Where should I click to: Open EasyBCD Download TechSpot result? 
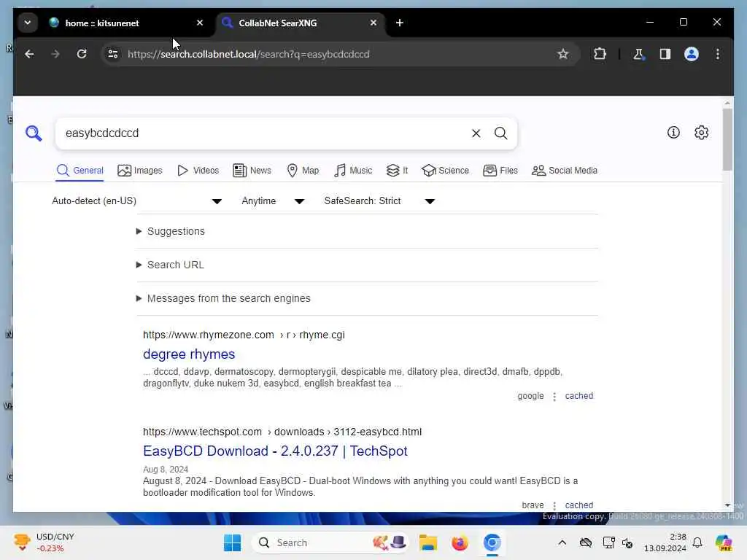275,451
